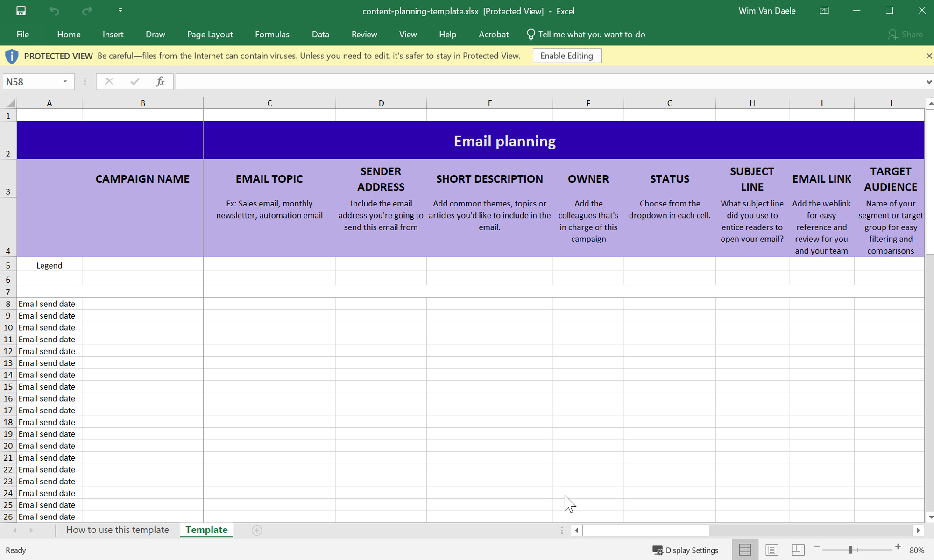Click the Save icon in the title bar

coord(21,11)
